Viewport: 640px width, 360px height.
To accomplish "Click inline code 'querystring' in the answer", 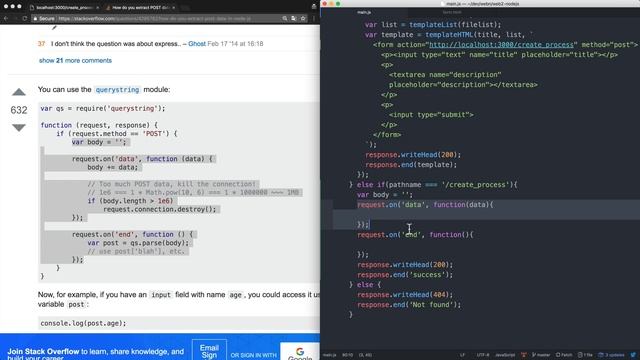I will tap(117, 90).
